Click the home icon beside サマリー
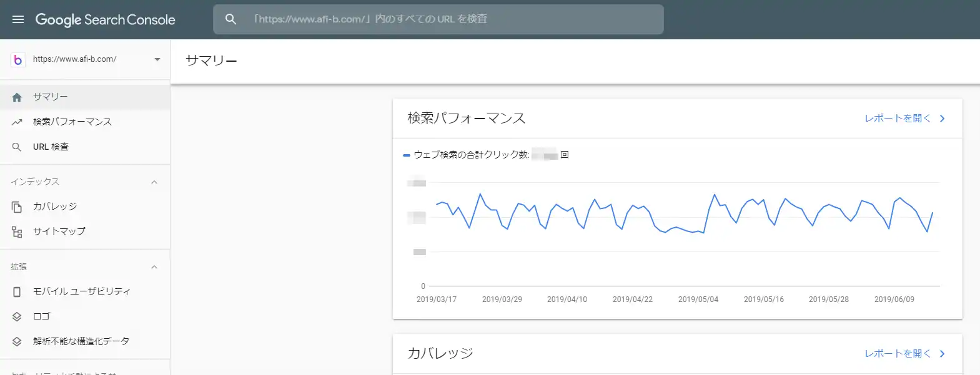 pos(17,97)
